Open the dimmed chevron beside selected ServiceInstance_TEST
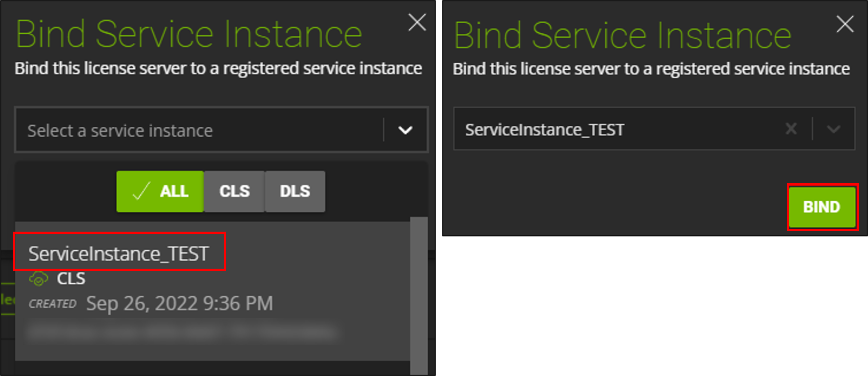This screenshot has height=376, width=868. pos(833,129)
